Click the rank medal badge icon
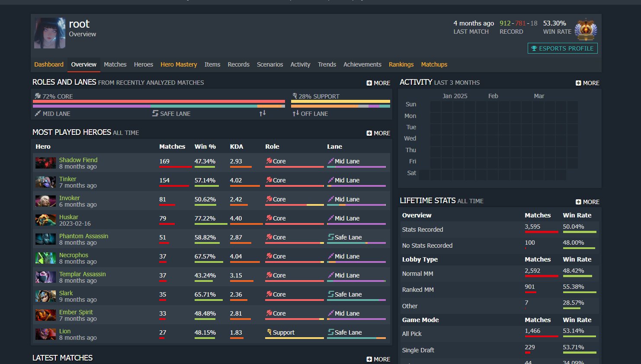 (x=586, y=29)
